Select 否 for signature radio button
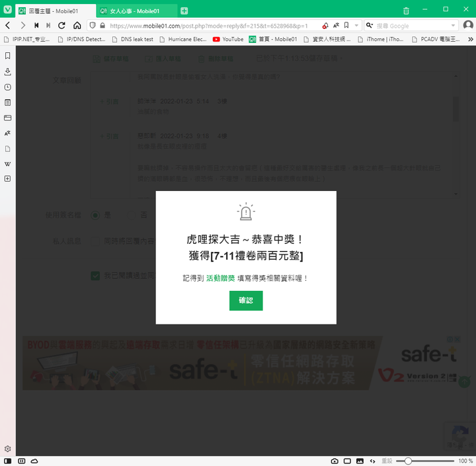 [x=131, y=215]
